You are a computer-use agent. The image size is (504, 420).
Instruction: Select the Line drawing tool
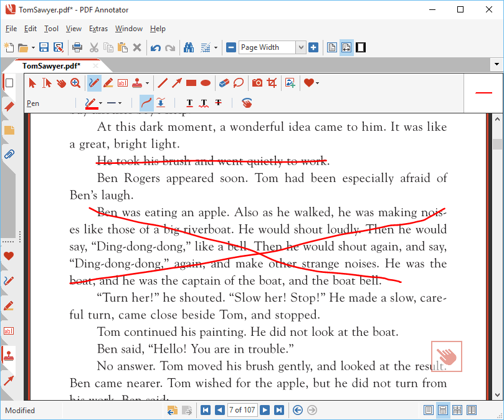point(163,84)
